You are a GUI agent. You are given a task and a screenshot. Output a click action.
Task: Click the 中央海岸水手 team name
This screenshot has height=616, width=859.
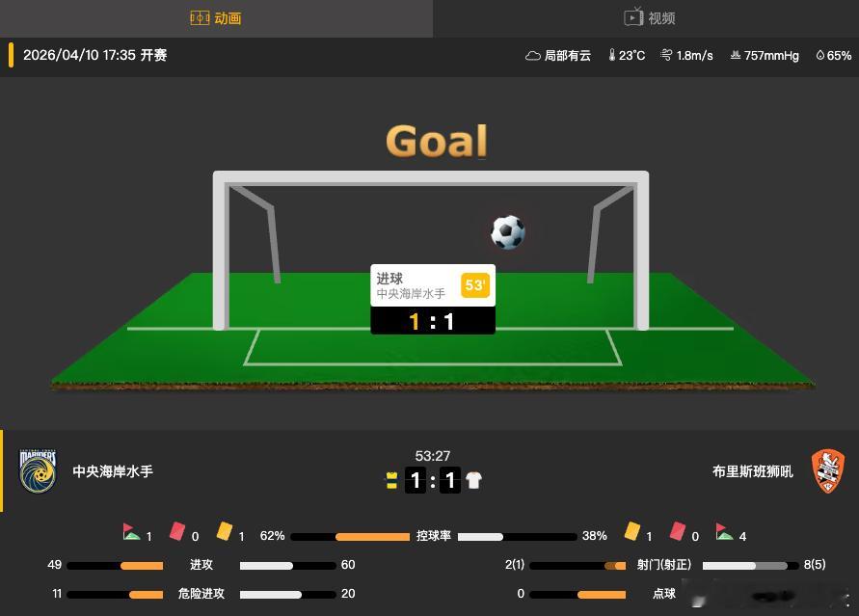tap(113, 471)
